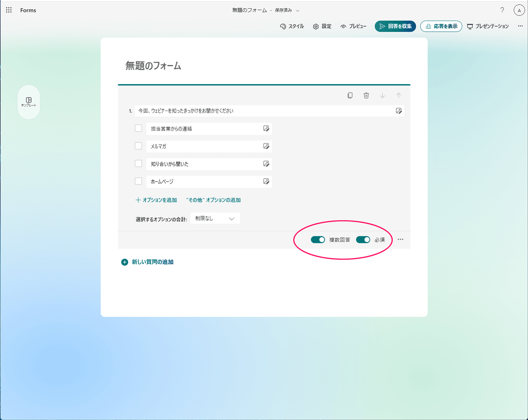Check the 担当営業からの連絡 option checkbox

[138, 128]
